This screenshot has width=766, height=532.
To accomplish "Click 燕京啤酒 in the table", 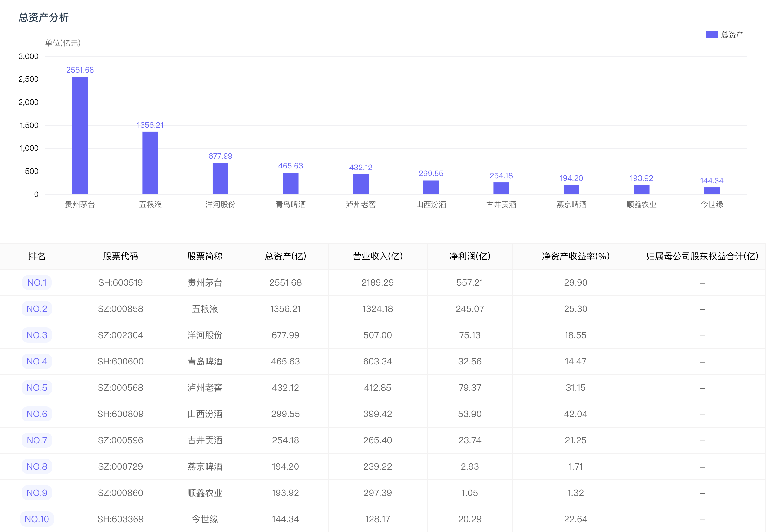I will point(205,467).
